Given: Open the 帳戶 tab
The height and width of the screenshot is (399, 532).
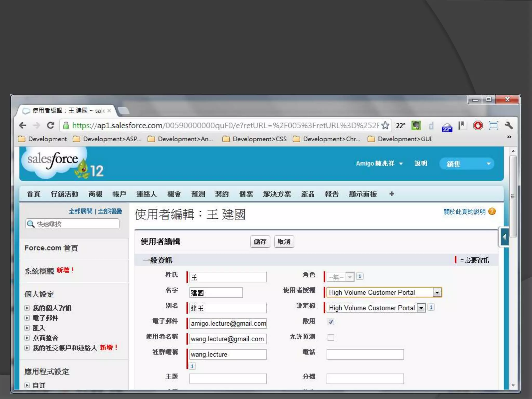Looking at the screenshot, I should [119, 194].
